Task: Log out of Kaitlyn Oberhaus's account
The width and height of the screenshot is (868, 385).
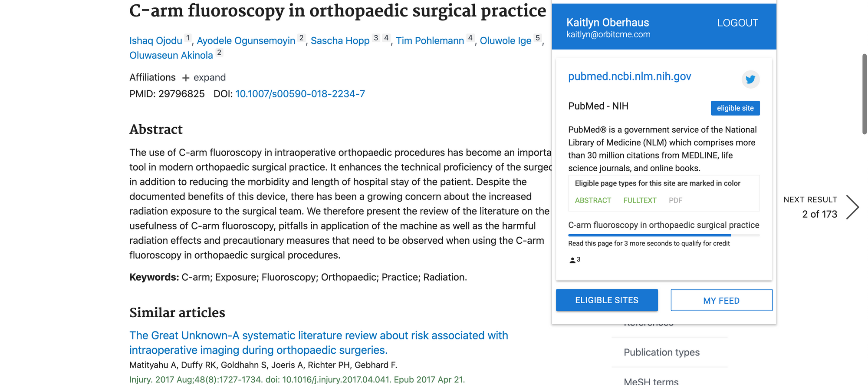Action: click(738, 23)
